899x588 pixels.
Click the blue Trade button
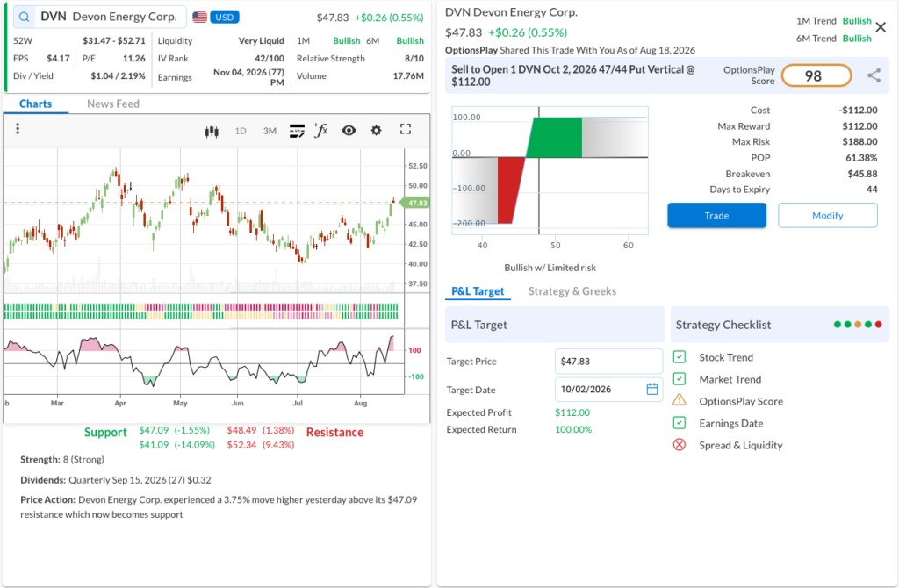coord(716,216)
